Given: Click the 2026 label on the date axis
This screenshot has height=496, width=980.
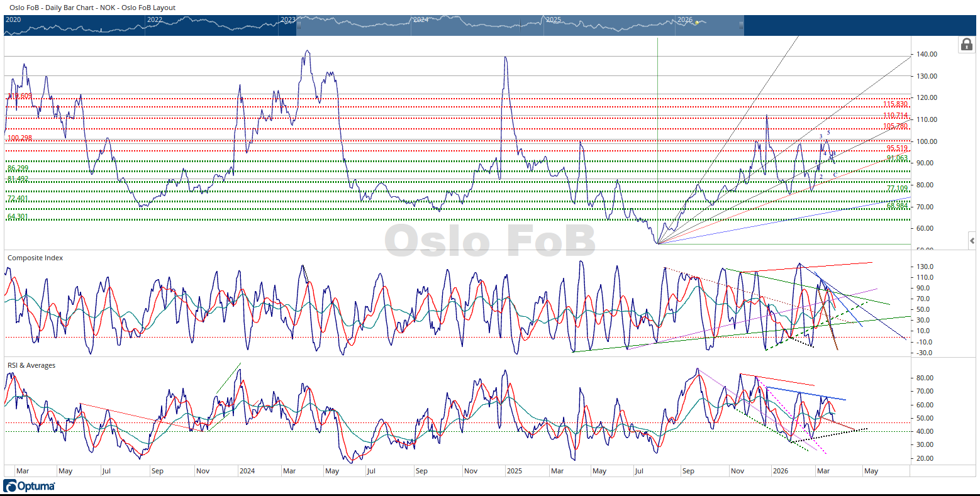Looking at the screenshot, I should tap(780, 471).
